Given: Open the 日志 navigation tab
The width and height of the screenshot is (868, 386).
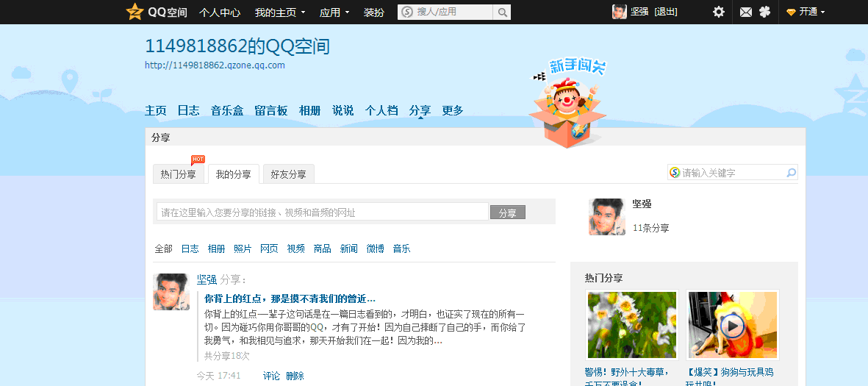Looking at the screenshot, I should [189, 110].
